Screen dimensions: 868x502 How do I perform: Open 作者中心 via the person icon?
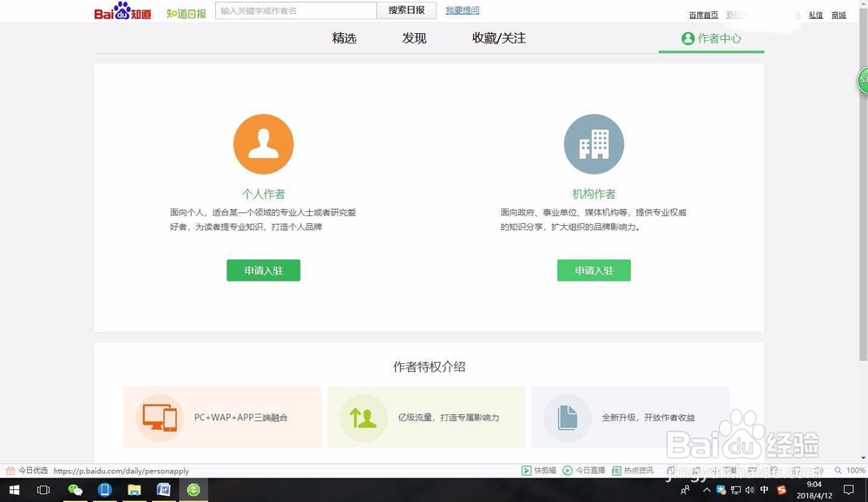point(711,37)
